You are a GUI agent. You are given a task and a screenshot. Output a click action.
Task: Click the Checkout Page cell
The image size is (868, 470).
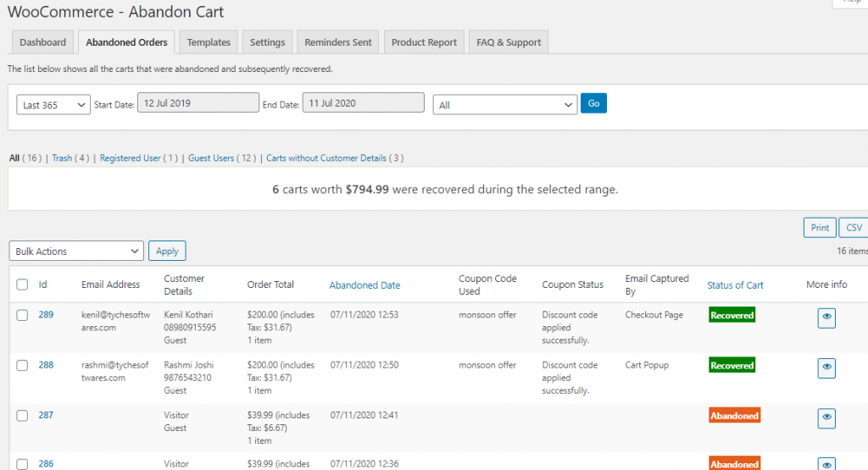[x=654, y=315]
